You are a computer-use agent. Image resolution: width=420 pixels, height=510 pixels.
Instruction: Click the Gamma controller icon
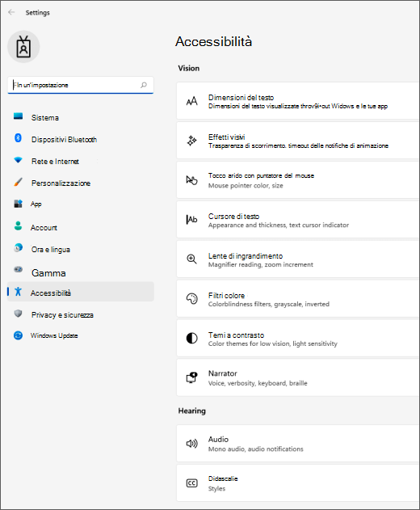pos(19,270)
